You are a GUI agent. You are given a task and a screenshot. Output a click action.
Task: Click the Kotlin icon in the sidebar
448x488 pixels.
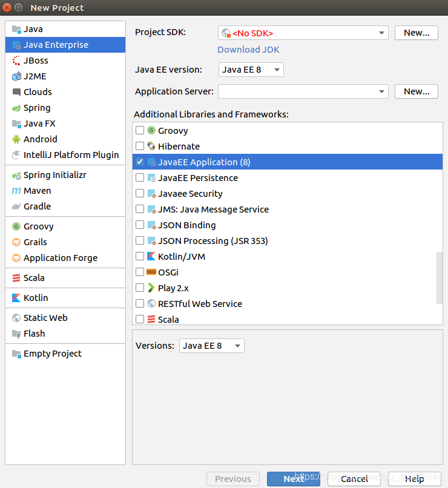pyautogui.click(x=16, y=298)
